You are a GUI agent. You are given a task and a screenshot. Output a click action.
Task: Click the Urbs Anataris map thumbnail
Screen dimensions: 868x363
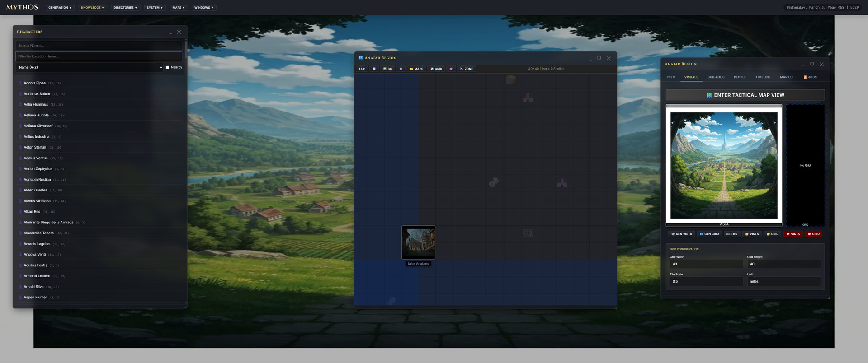pos(418,242)
